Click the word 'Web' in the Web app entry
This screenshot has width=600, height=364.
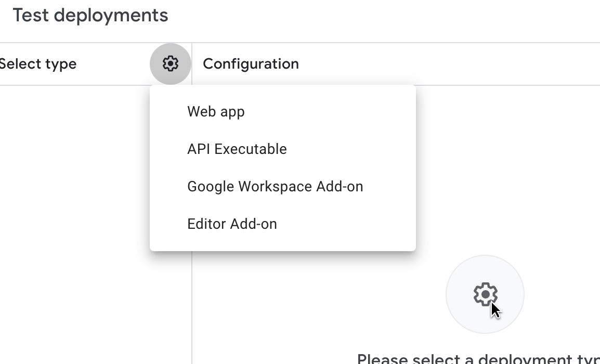[200, 112]
